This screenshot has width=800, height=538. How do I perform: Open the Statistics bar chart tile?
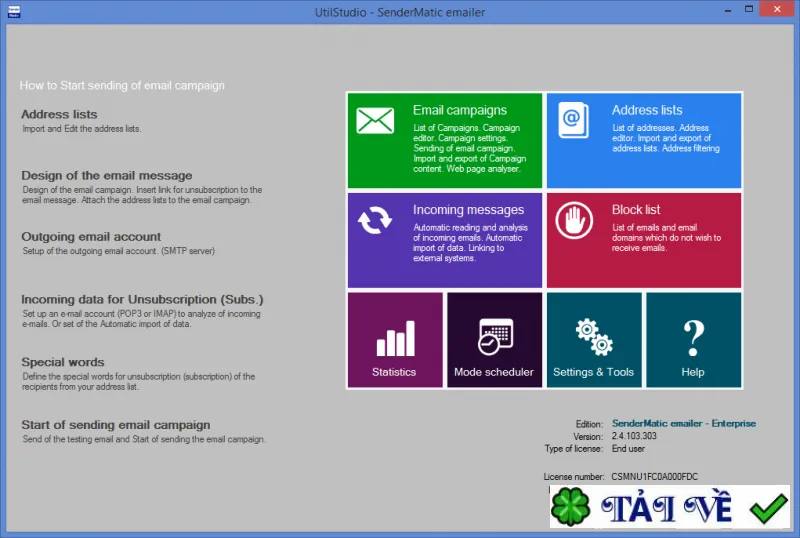(395, 340)
